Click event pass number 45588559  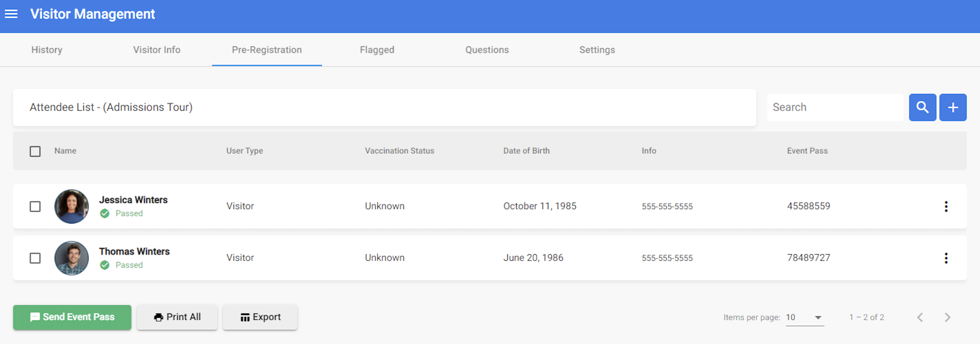tap(808, 206)
